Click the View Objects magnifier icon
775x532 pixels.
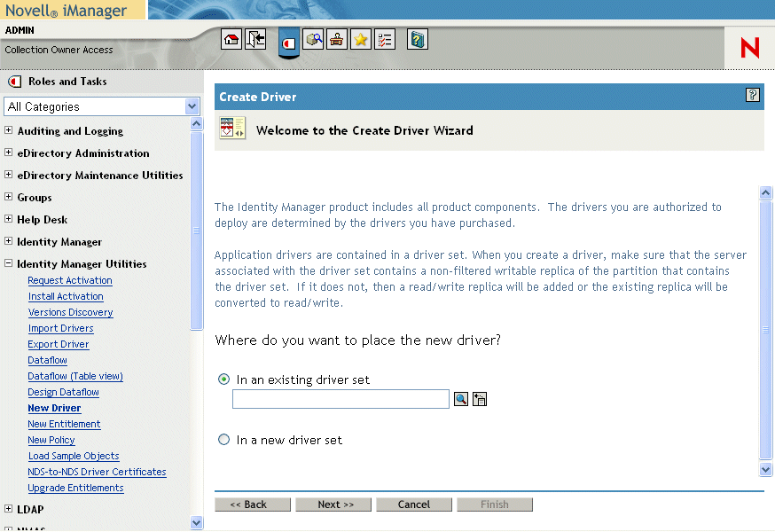click(x=314, y=39)
